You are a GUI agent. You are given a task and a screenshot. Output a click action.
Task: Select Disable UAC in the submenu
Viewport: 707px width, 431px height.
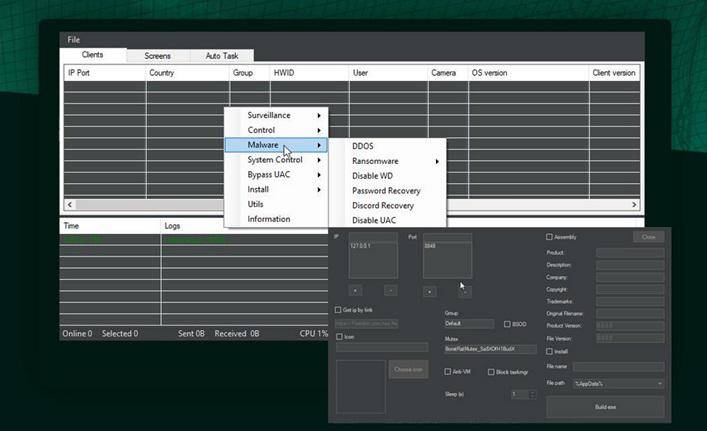pyautogui.click(x=388, y=220)
